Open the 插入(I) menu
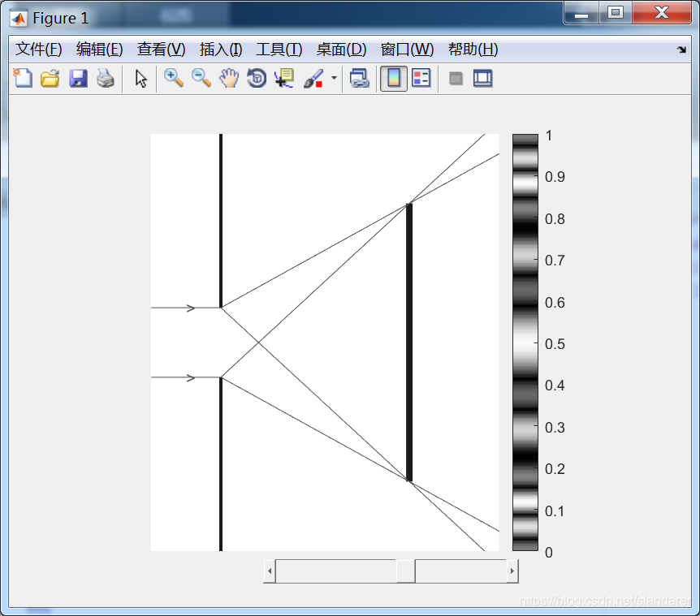 tap(221, 49)
